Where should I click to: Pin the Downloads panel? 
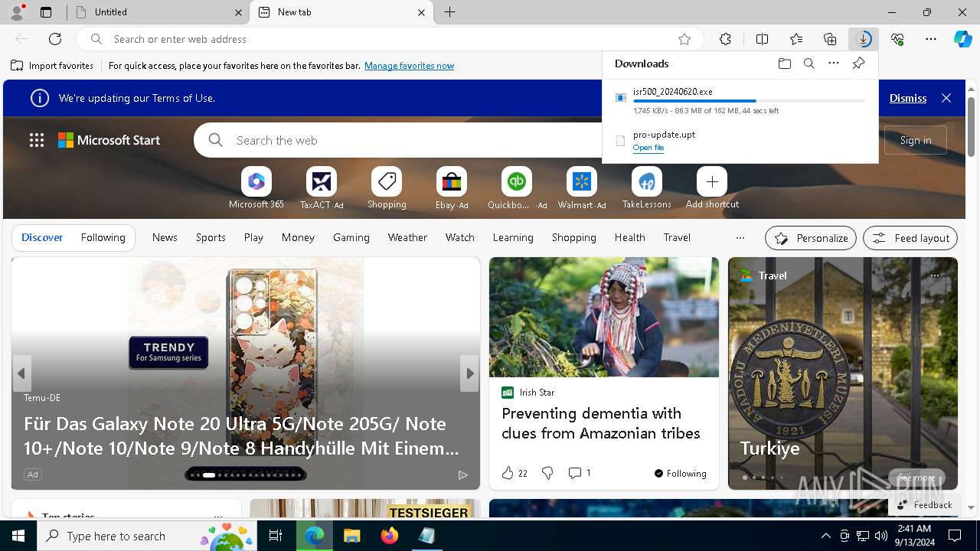pyautogui.click(x=858, y=64)
